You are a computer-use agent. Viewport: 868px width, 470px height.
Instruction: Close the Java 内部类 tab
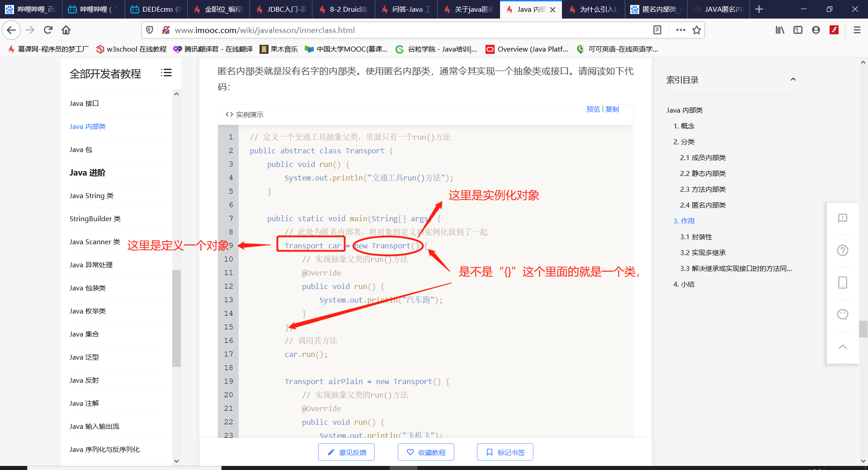point(552,9)
